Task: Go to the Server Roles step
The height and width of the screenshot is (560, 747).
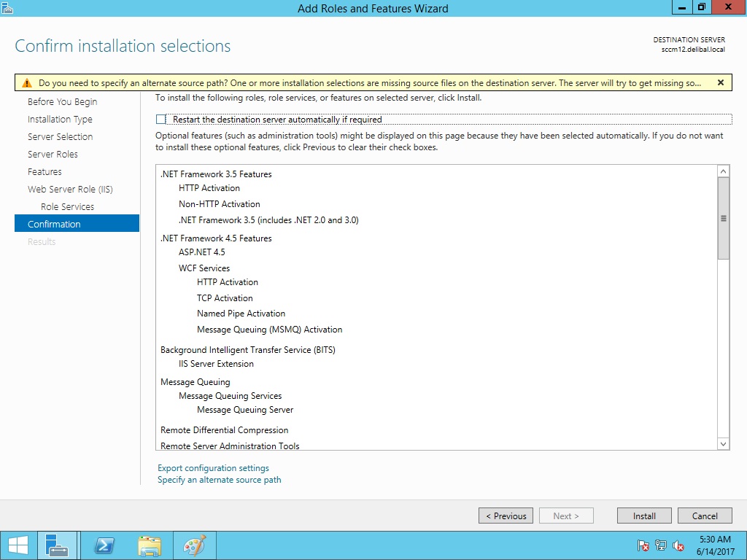Action: tap(53, 155)
